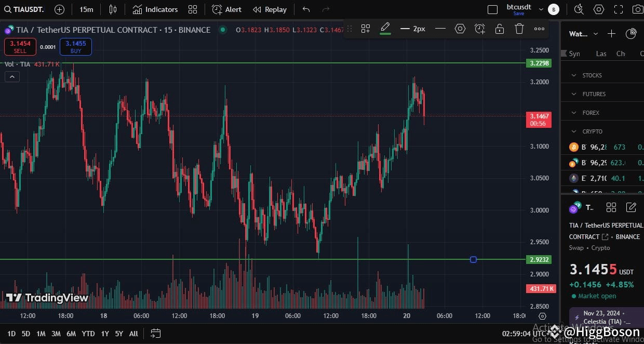The width and height of the screenshot is (644, 344).
Task: Add an alert to the drawing via clock icon
Action: click(x=479, y=29)
